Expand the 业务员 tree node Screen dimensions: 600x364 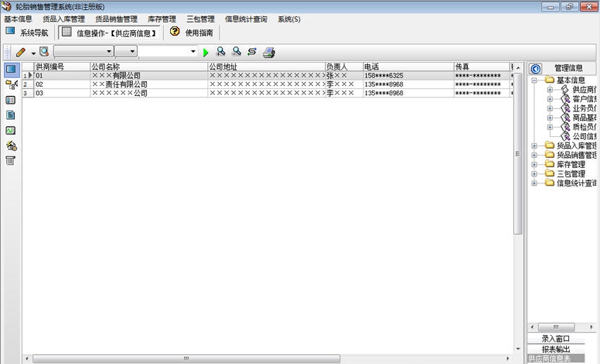click(550, 109)
